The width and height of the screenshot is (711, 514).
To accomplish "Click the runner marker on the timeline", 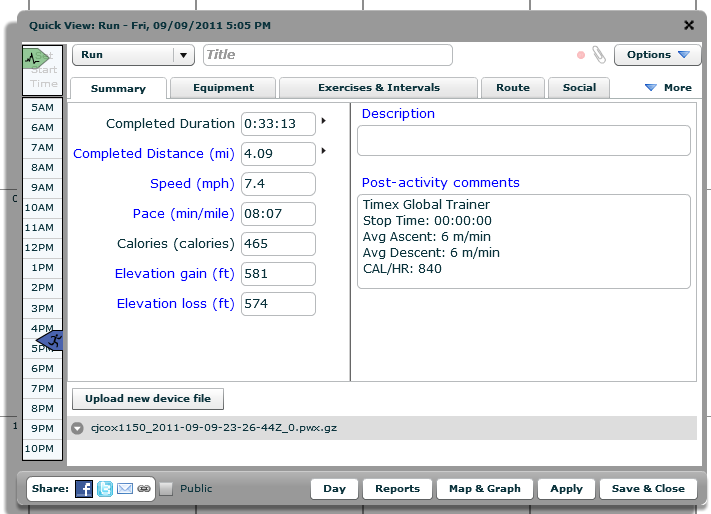I will [x=52, y=341].
